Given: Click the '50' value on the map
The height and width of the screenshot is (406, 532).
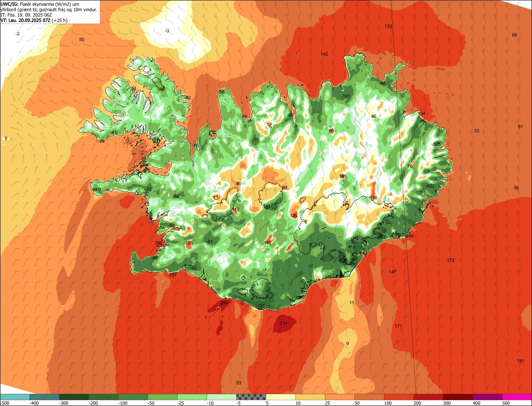Looking at the screenshot, I should tap(81, 40).
